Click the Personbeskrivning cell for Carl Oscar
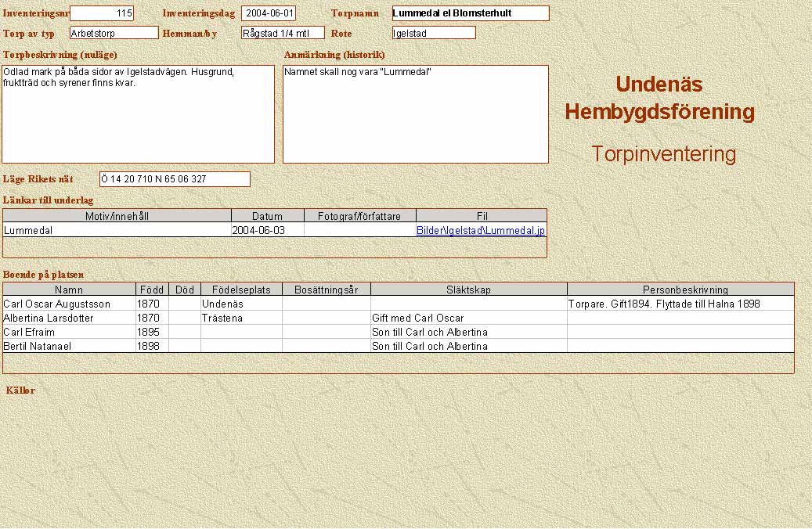 point(680,304)
